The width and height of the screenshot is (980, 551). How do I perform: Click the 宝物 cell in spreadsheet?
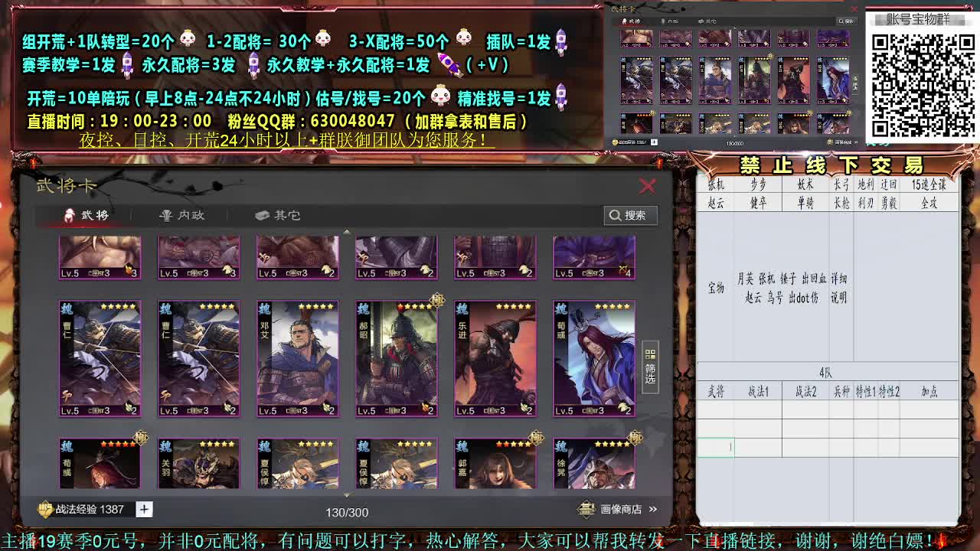[x=716, y=288]
